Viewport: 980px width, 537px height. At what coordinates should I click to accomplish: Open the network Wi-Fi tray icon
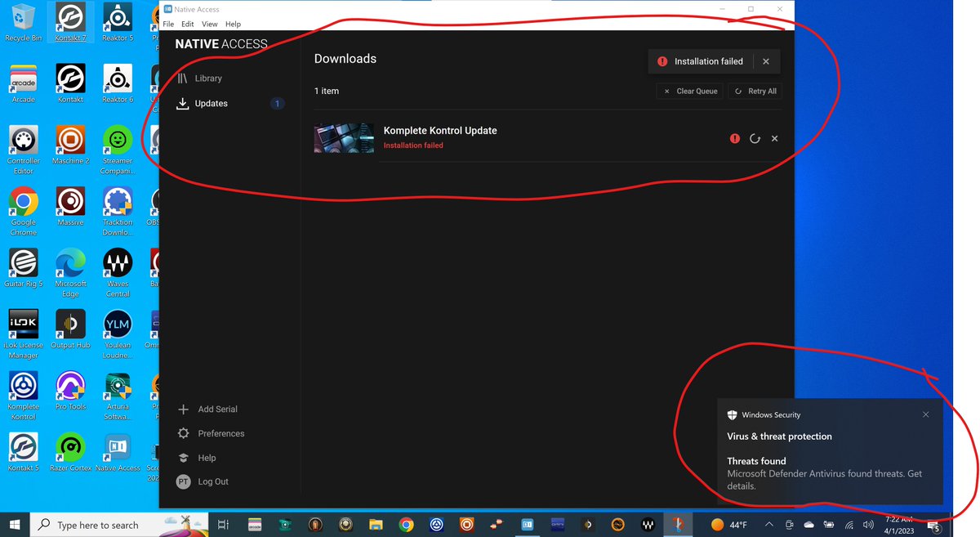pos(849,525)
